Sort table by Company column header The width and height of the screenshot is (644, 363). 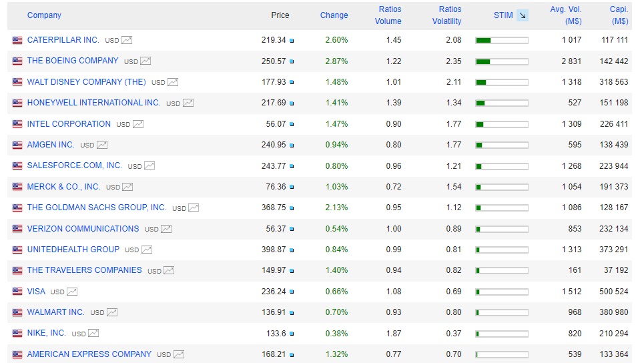44,15
